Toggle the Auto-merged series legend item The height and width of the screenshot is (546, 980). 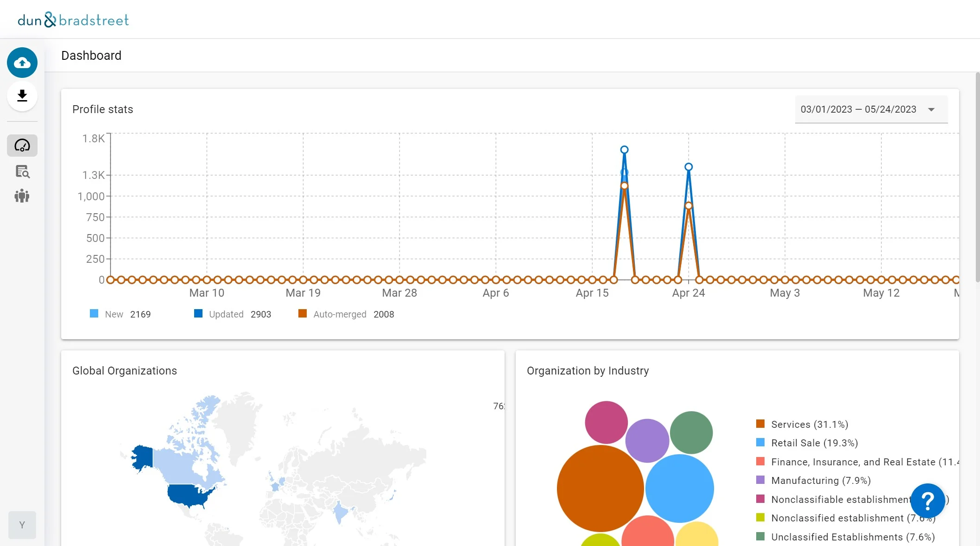point(346,314)
